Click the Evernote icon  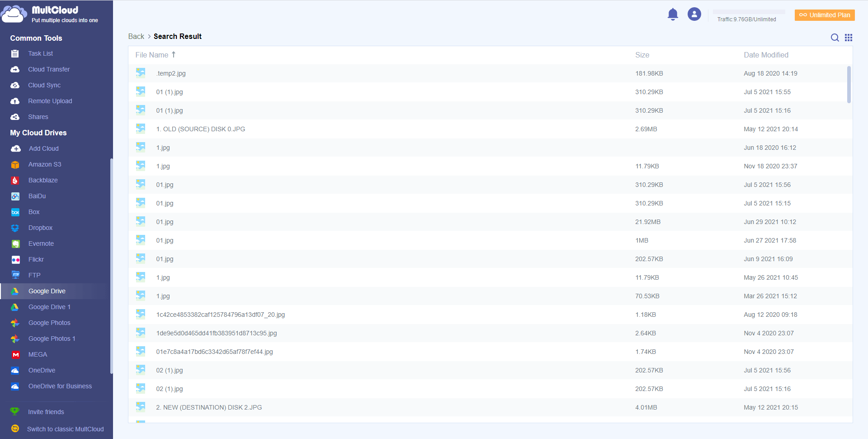[15, 243]
